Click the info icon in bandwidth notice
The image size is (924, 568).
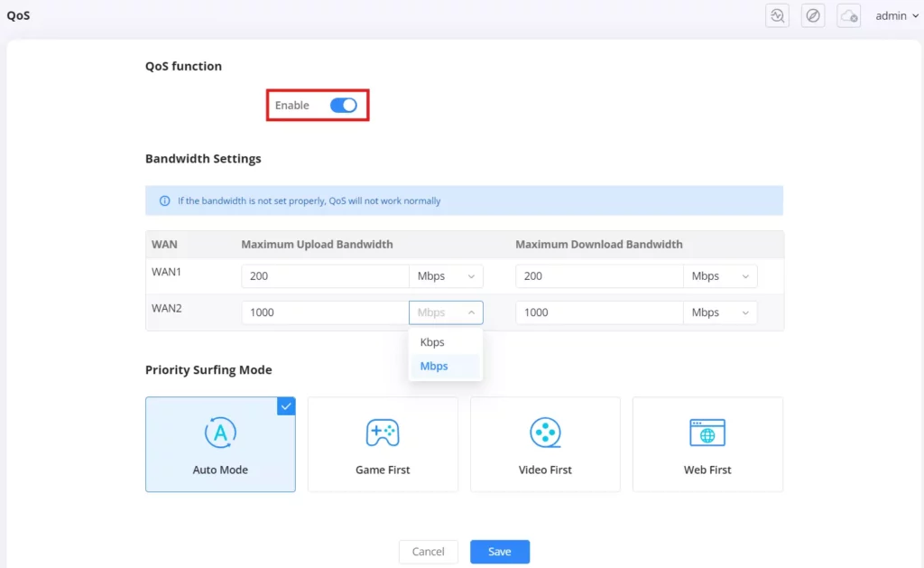pyautogui.click(x=164, y=200)
